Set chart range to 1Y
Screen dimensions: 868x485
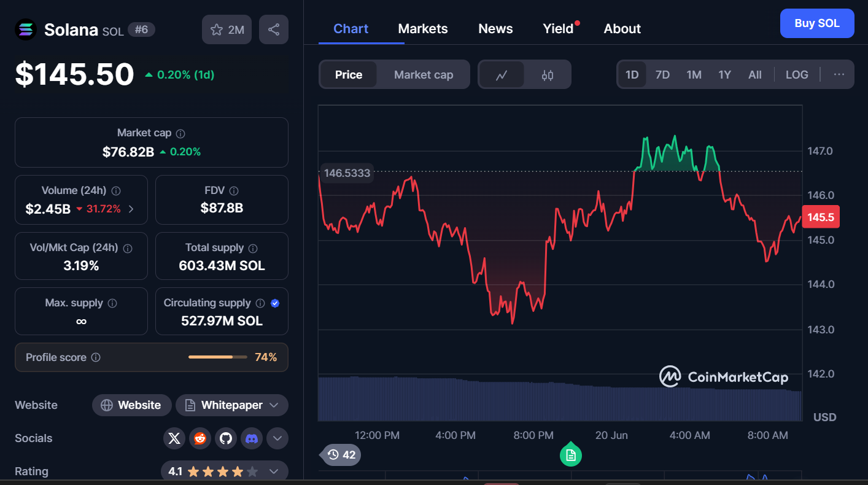pos(725,75)
